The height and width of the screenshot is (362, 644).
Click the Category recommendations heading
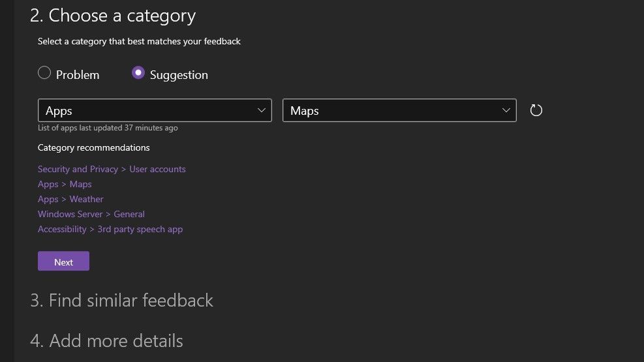point(94,147)
